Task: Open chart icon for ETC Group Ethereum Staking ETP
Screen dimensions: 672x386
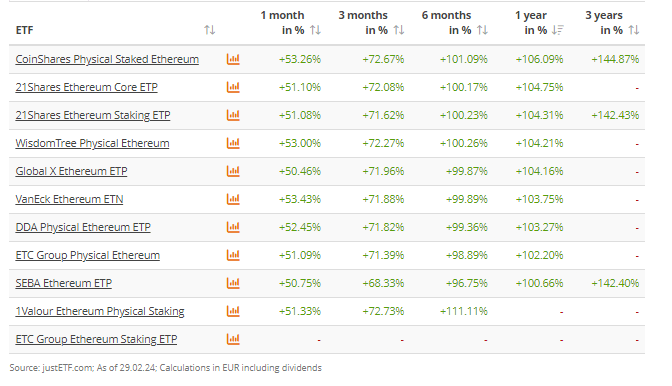Action: 233,339
